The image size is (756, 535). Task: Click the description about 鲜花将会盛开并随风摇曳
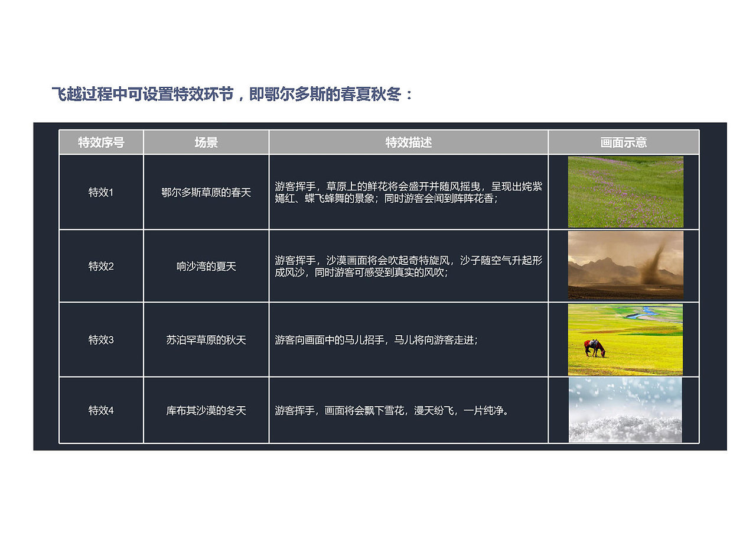click(x=409, y=192)
